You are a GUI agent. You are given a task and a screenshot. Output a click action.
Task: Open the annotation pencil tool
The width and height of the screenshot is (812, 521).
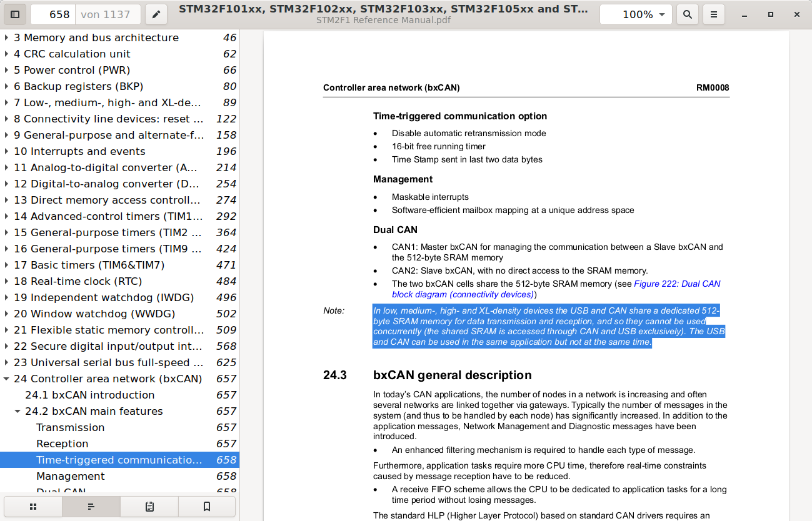point(156,14)
